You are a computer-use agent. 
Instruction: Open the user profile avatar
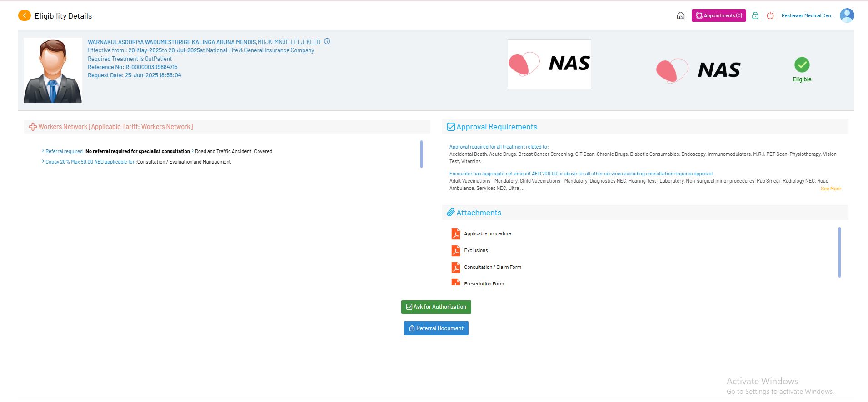pyautogui.click(x=847, y=15)
